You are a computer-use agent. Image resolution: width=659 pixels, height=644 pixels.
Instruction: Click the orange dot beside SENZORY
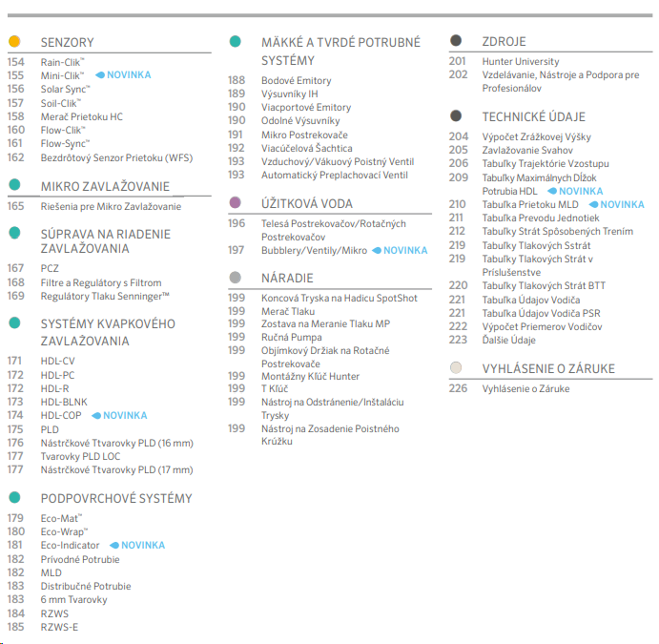[14, 41]
